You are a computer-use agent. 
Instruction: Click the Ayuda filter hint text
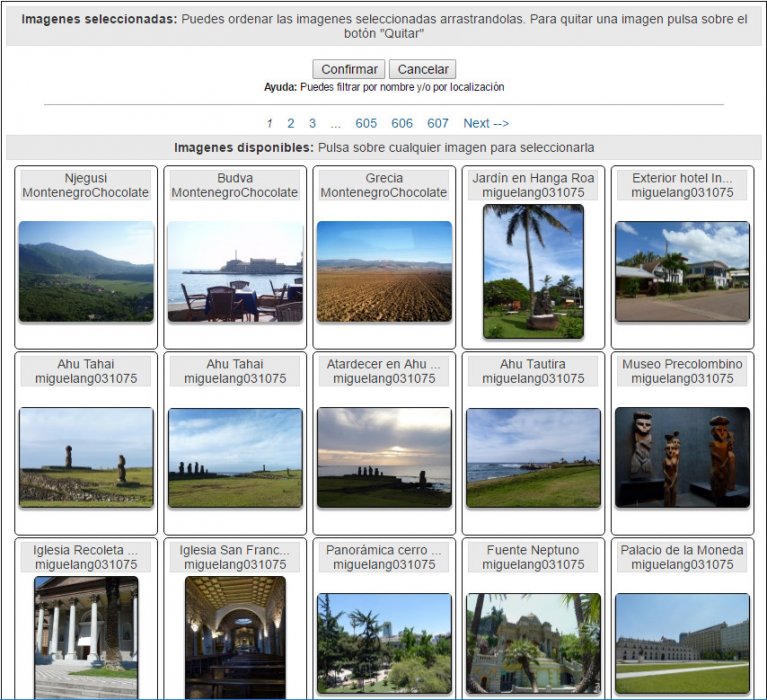point(384,87)
